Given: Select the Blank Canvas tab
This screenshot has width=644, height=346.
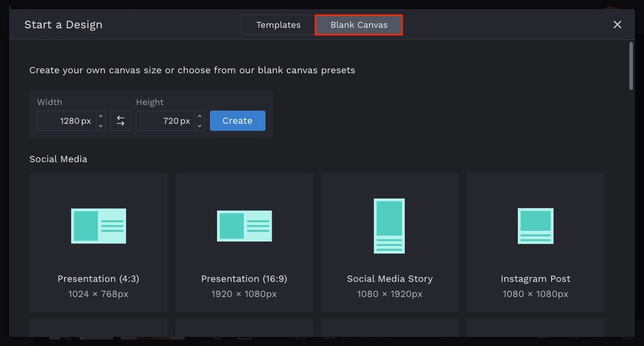Looking at the screenshot, I should 358,24.
